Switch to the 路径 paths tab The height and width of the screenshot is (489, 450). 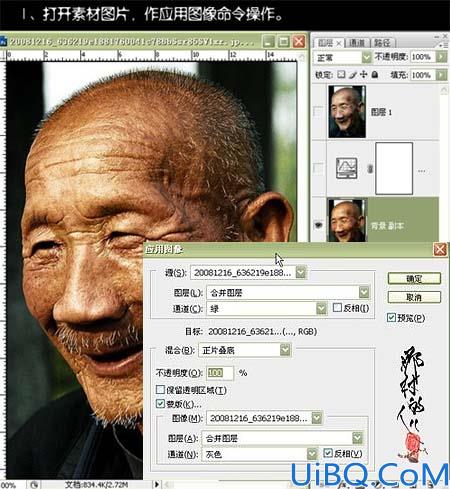coord(382,43)
